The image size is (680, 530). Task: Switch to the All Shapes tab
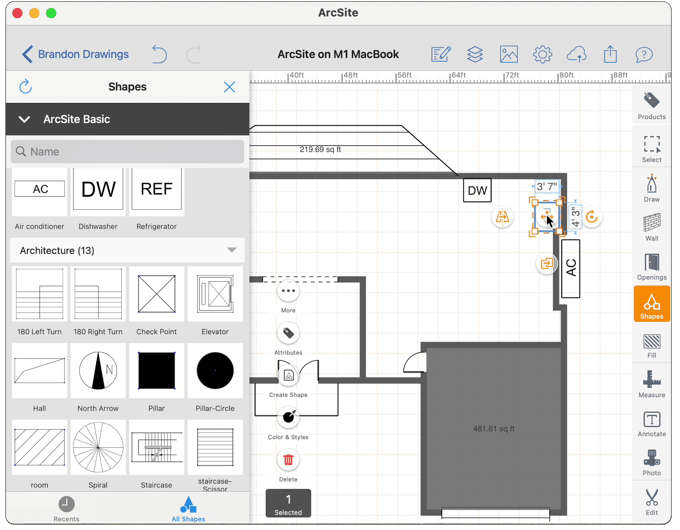tap(187, 508)
